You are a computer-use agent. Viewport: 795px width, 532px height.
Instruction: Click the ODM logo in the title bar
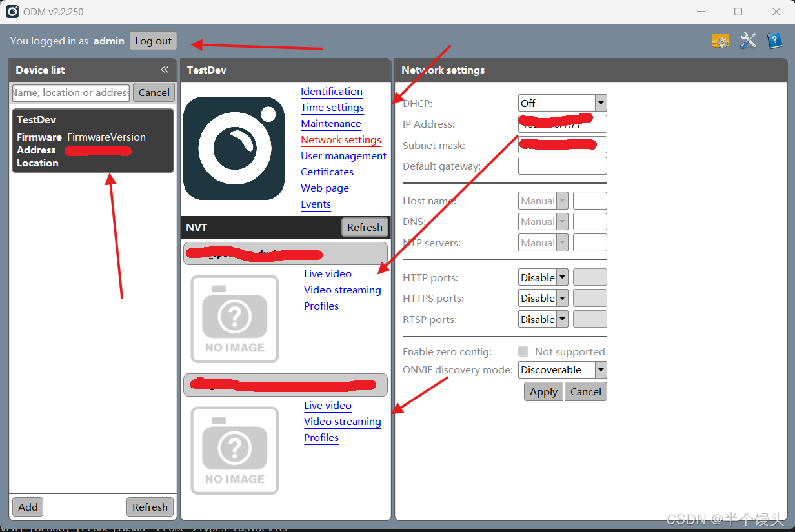11,11
